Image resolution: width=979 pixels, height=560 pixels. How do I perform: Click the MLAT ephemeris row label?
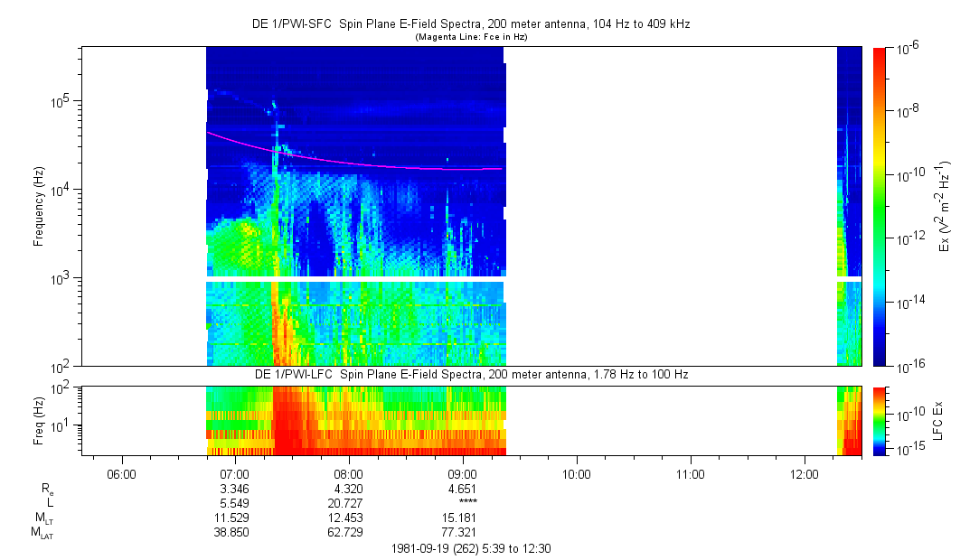pos(42,532)
